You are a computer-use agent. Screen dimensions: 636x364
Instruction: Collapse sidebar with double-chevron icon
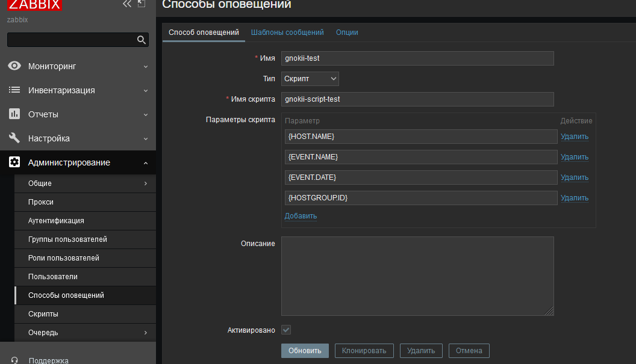pyautogui.click(x=126, y=4)
